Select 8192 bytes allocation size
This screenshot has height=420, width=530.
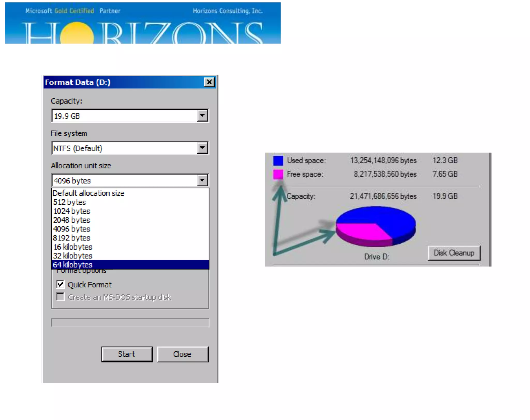72,238
